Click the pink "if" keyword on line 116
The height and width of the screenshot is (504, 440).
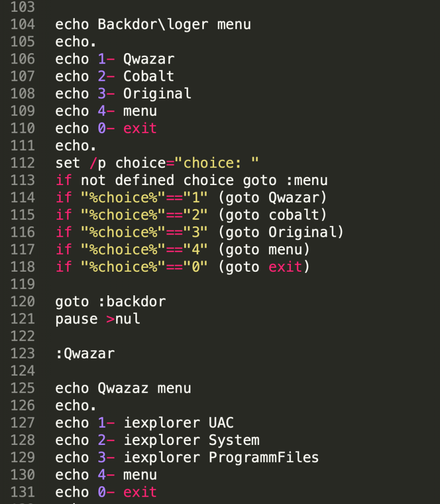[x=63, y=232]
